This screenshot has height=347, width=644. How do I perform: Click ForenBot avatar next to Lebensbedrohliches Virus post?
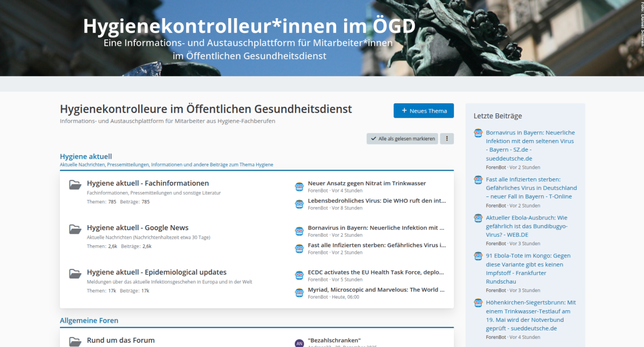point(299,204)
